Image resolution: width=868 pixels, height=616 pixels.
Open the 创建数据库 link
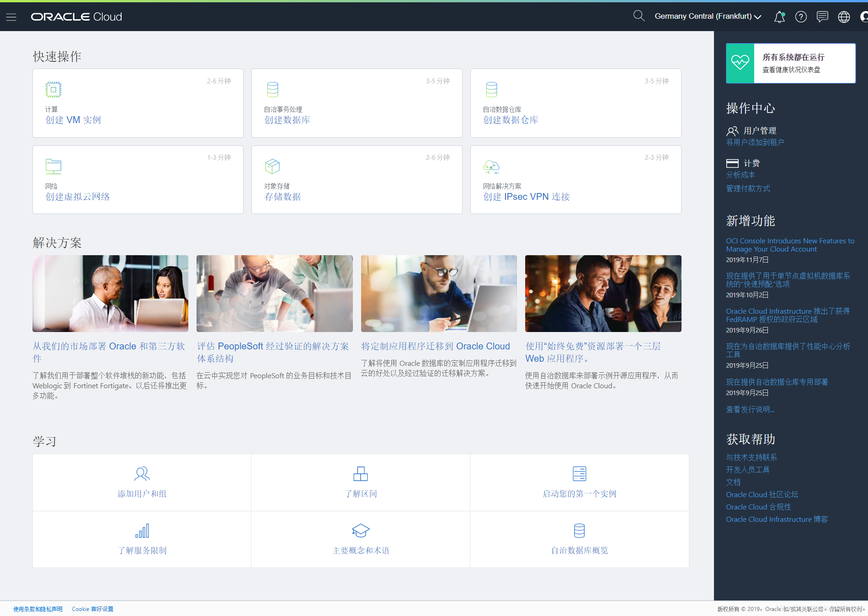[287, 120]
